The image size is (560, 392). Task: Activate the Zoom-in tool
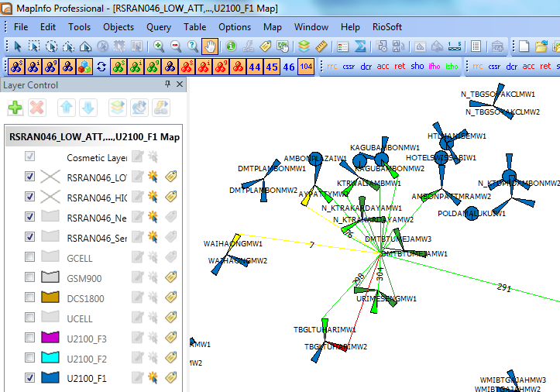pos(159,46)
